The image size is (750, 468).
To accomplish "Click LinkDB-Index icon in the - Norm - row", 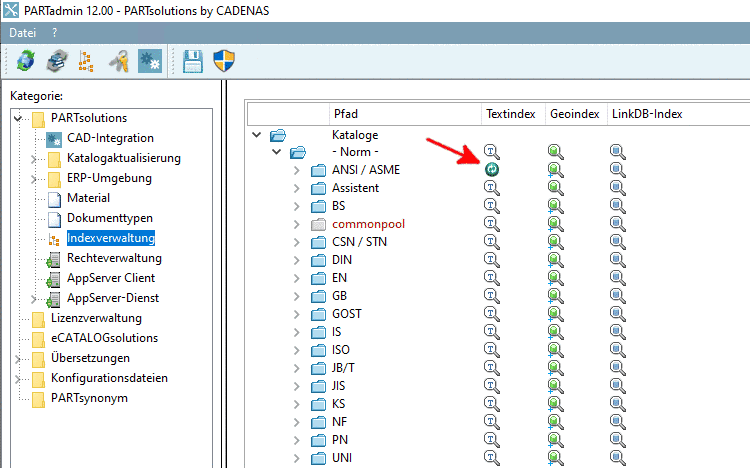I will coord(618,152).
